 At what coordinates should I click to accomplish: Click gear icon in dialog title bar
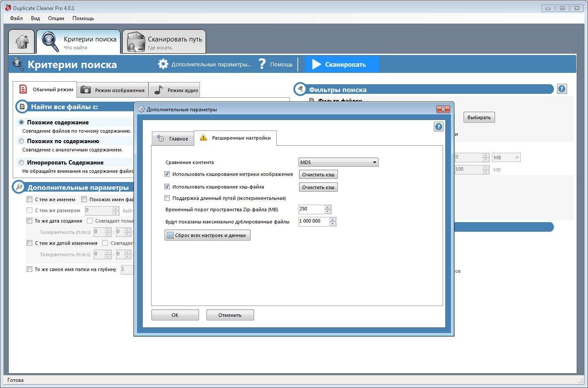pyautogui.click(x=141, y=109)
